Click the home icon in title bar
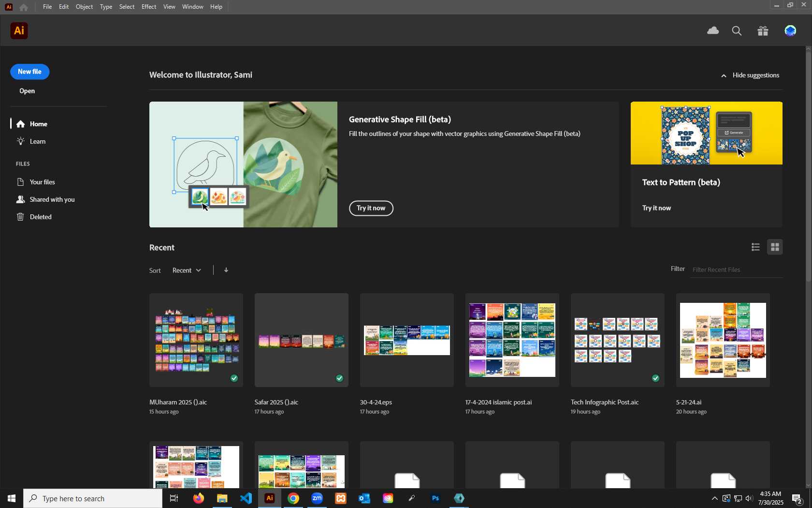Viewport: 812px width, 508px height. [24, 7]
